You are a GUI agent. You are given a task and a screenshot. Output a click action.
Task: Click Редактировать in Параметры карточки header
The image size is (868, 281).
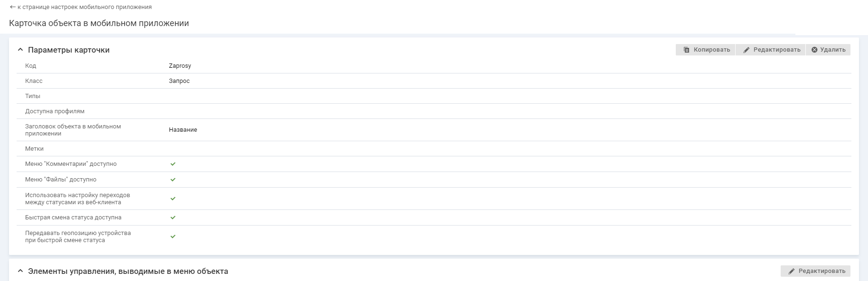776,50
